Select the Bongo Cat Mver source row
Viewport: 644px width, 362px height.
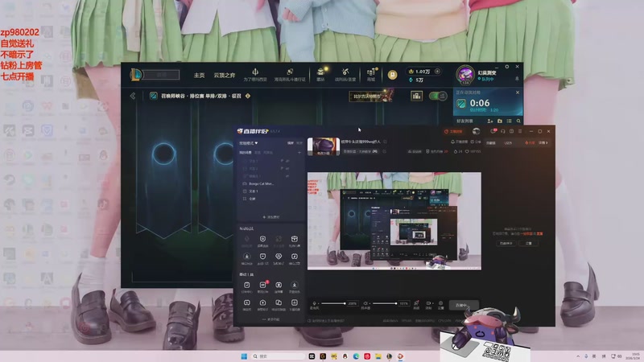271,183
